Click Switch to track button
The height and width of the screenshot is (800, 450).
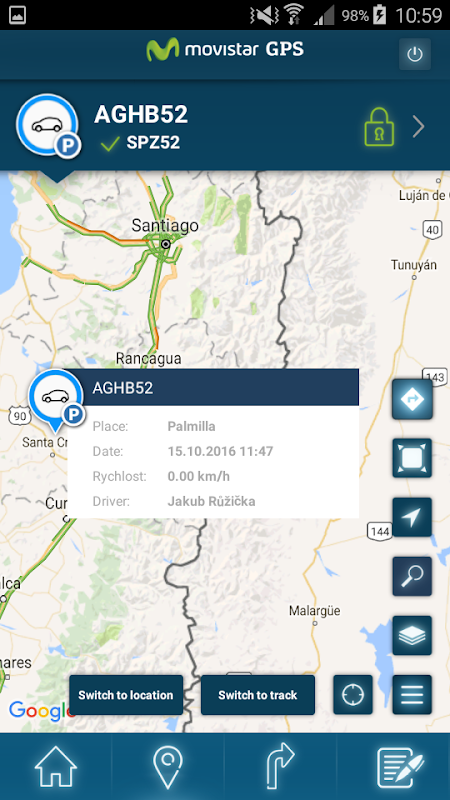tap(258, 695)
